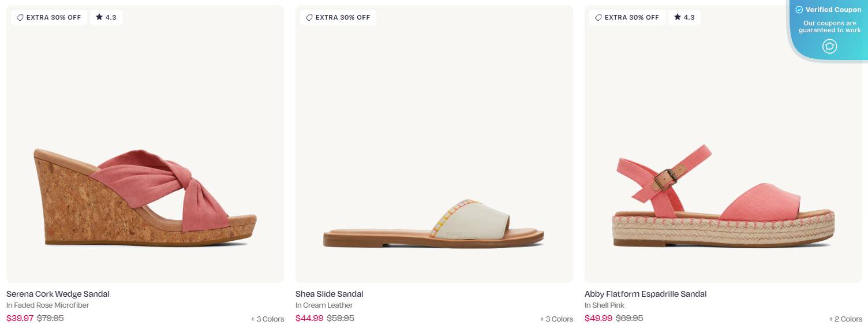Click the star icon on Abby Flatform rating

click(x=676, y=17)
